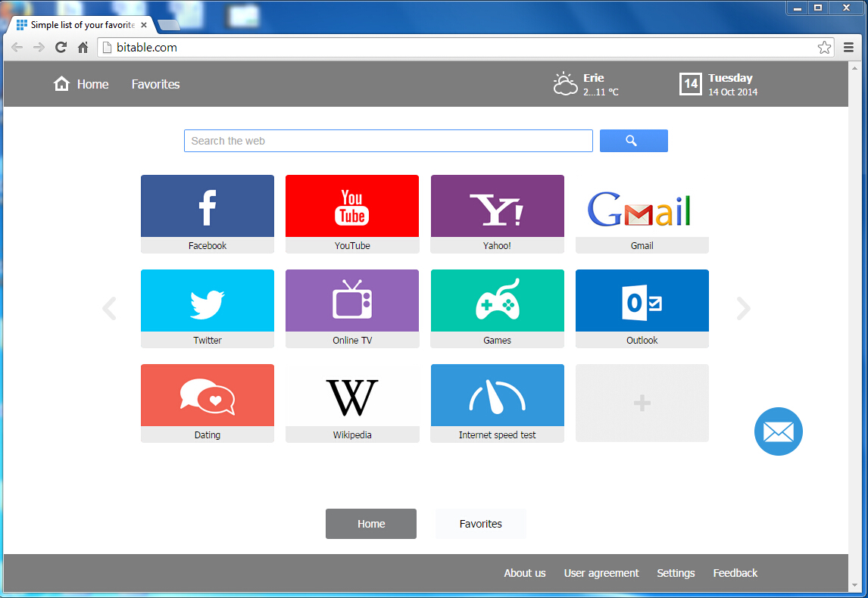Open a new browser tab
868x598 pixels.
tap(169, 25)
